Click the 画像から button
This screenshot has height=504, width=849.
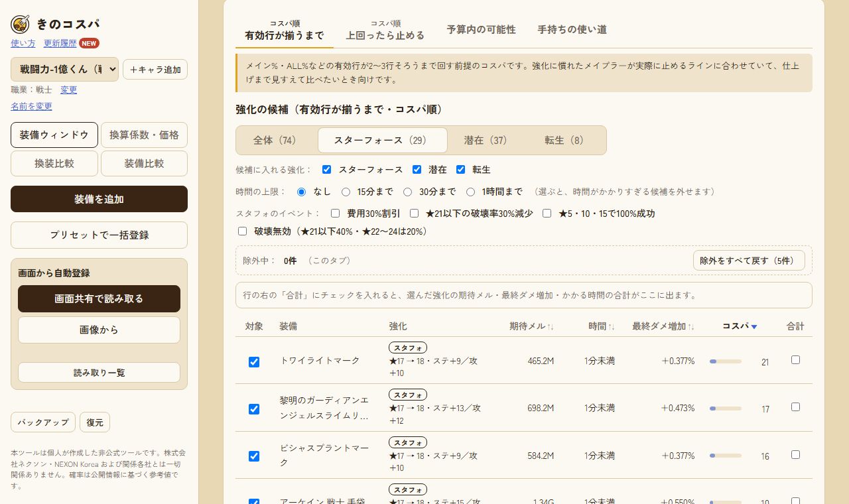[99, 330]
